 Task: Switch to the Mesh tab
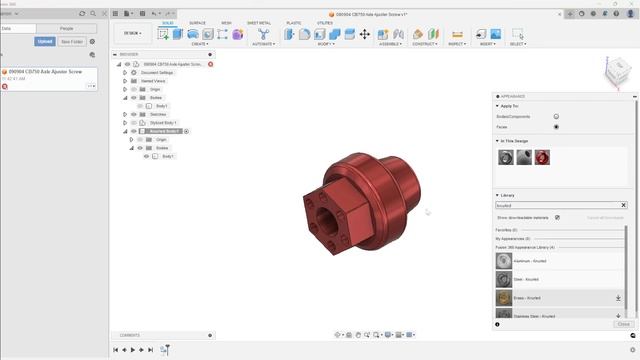[226, 23]
